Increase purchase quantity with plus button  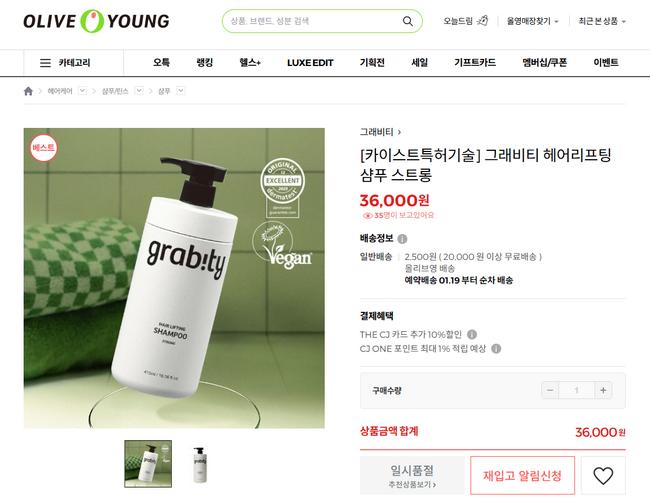603,390
